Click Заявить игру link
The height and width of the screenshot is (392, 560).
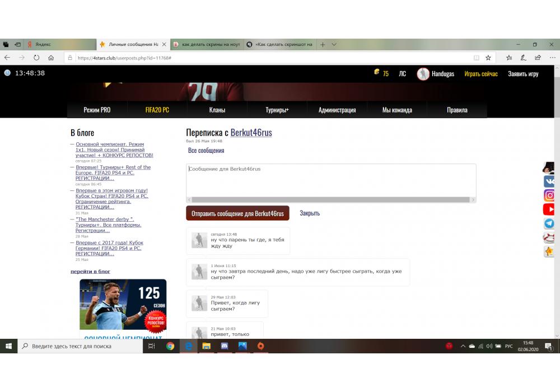pos(523,74)
